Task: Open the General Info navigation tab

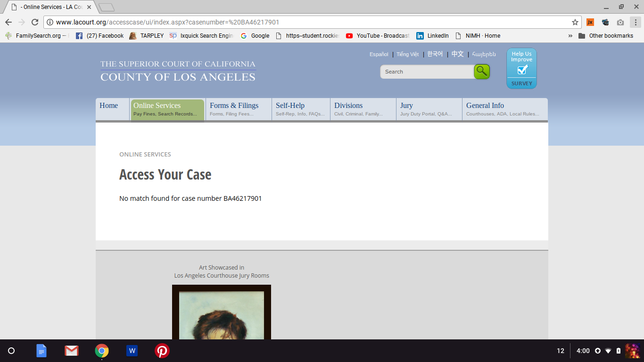Action: [505, 109]
